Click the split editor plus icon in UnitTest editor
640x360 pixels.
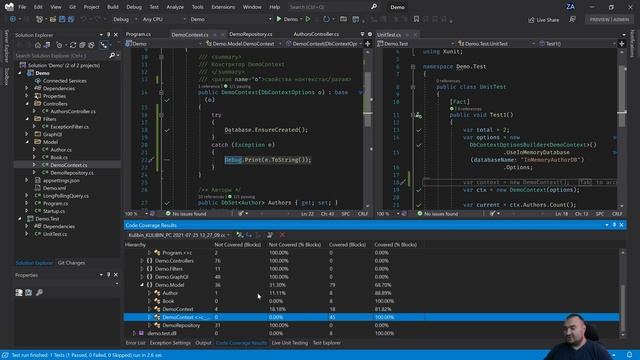point(622,43)
